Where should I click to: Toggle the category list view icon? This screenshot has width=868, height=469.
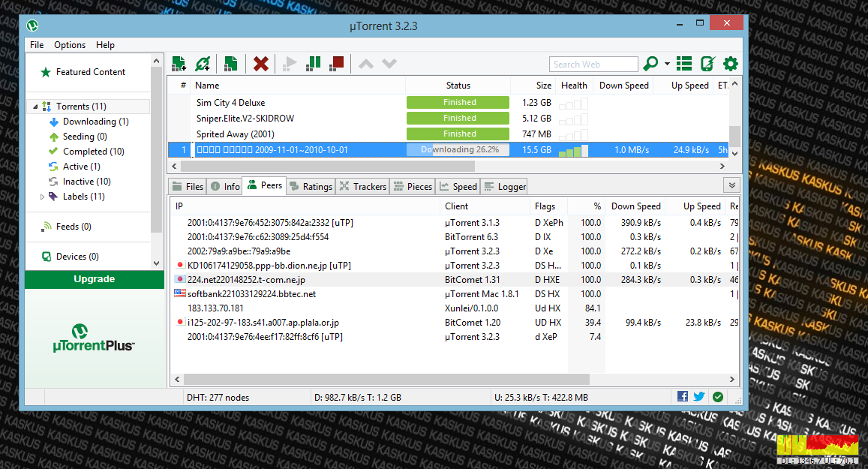tap(684, 64)
